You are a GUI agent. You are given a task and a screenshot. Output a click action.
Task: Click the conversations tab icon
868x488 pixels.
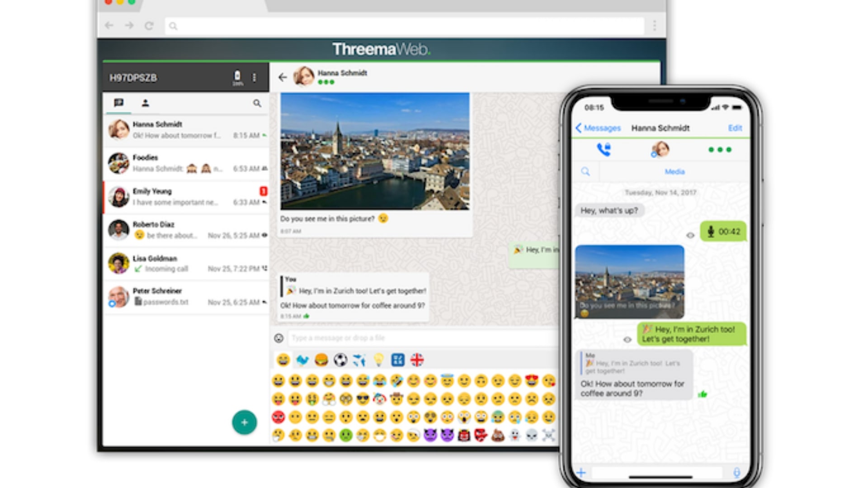(x=119, y=103)
